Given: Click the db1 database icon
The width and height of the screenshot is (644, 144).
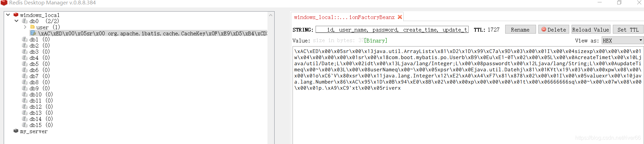Looking at the screenshot, I should (x=24, y=39).
